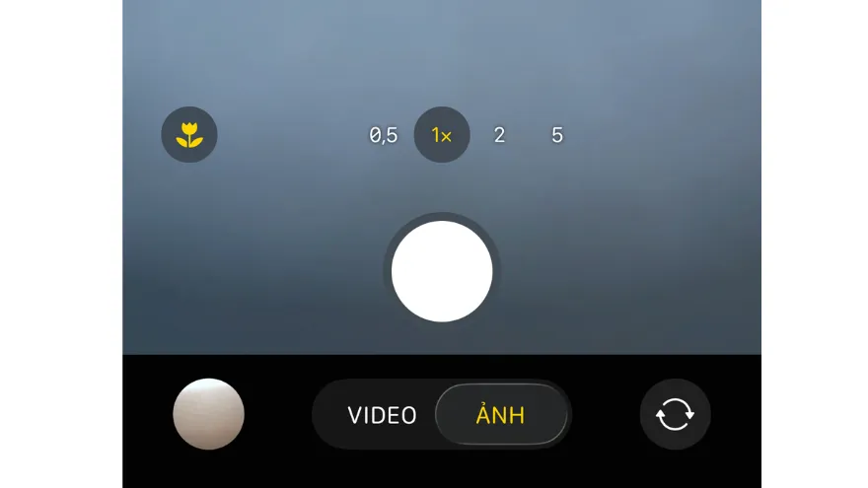Switch to the 5 telephoto zoom
The width and height of the screenshot is (868, 488).
(557, 135)
